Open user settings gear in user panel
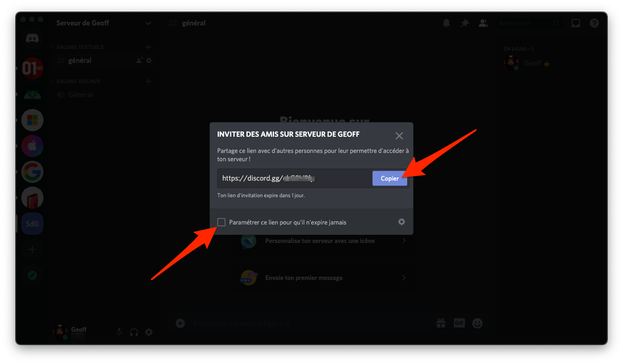The image size is (623, 364). 149,332
